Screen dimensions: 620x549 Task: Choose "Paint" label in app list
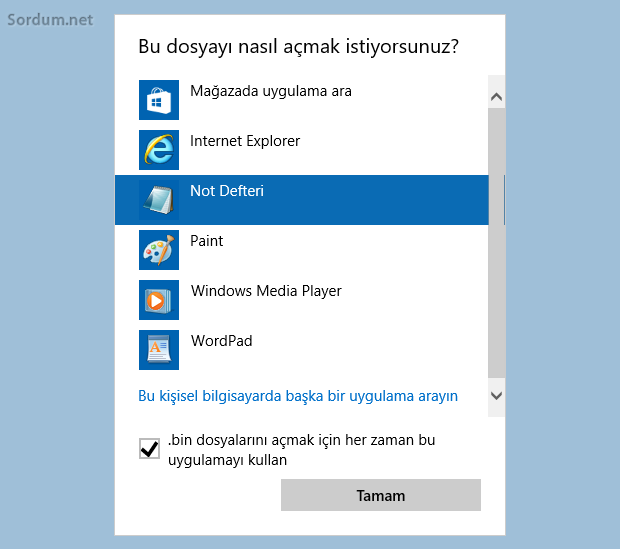[x=206, y=241]
